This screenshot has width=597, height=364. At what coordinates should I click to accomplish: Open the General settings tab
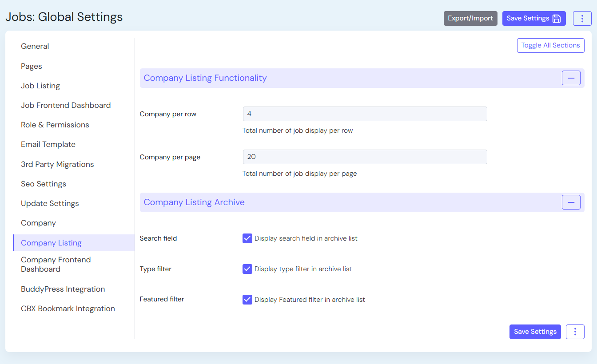pyautogui.click(x=35, y=46)
